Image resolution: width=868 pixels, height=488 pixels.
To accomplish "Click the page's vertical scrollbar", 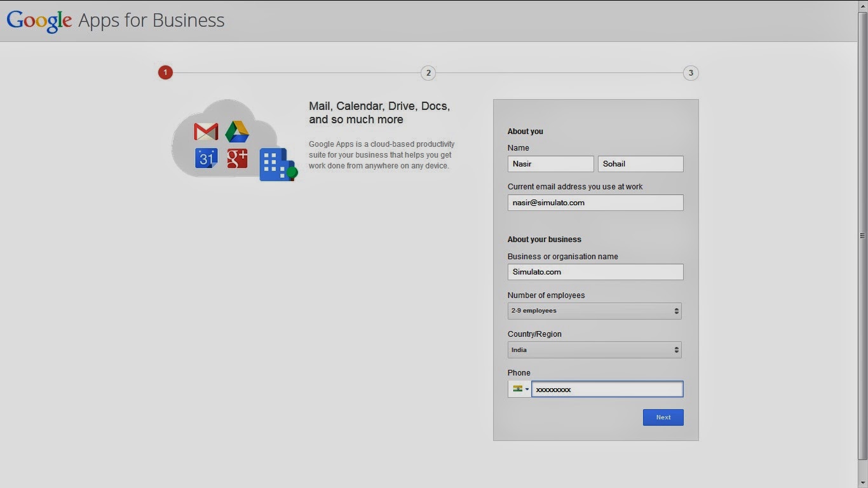I will [862, 235].
